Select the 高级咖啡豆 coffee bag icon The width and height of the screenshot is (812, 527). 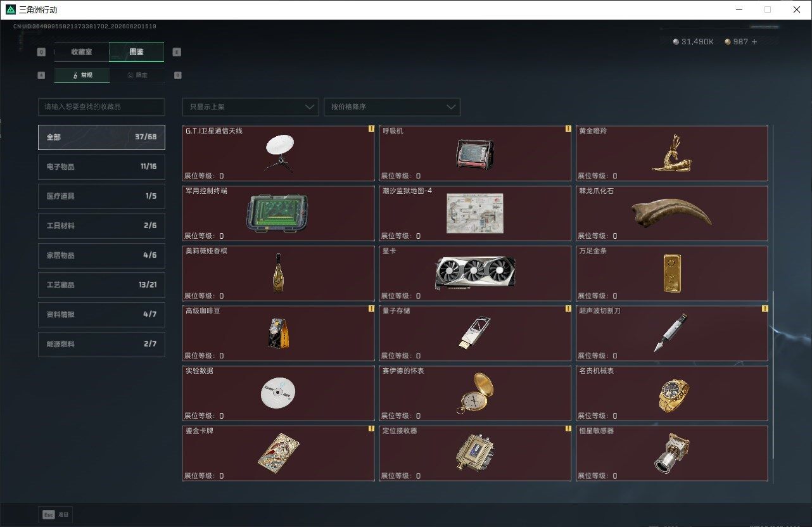pyautogui.click(x=279, y=333)
